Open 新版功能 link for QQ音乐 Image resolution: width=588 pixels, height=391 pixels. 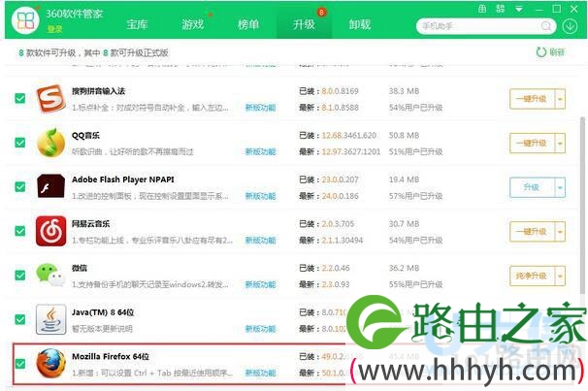(x=261, y=151)
